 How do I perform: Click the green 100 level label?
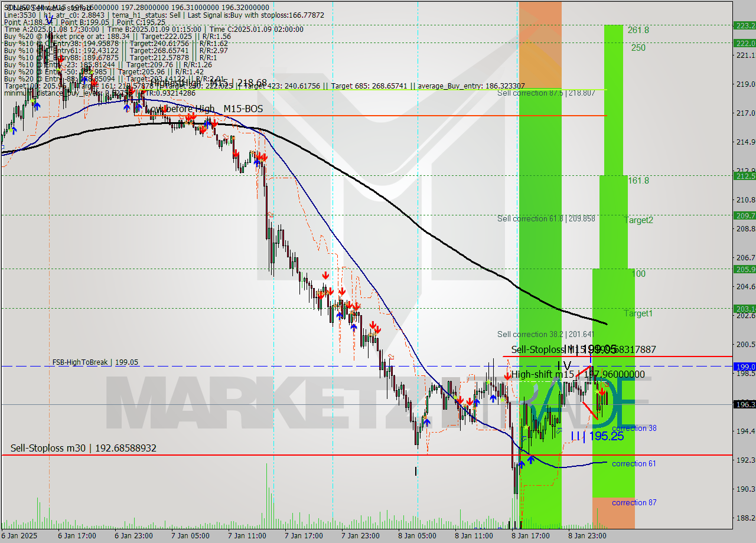(x=638, y=274)
